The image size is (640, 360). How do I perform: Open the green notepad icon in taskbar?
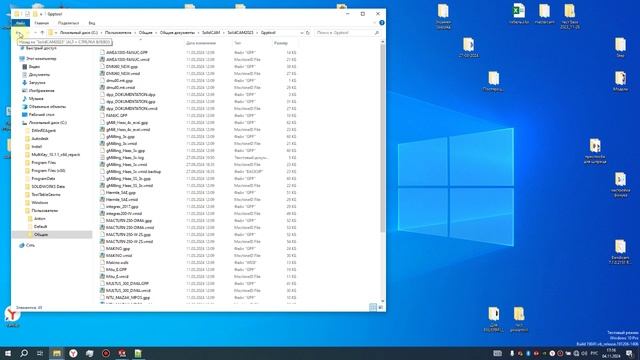138,353
